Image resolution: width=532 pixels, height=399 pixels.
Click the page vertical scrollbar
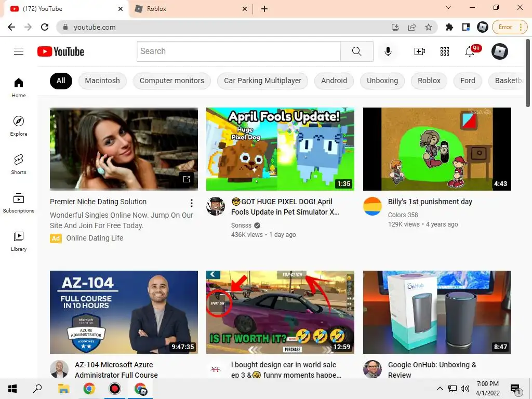point(528,73)
